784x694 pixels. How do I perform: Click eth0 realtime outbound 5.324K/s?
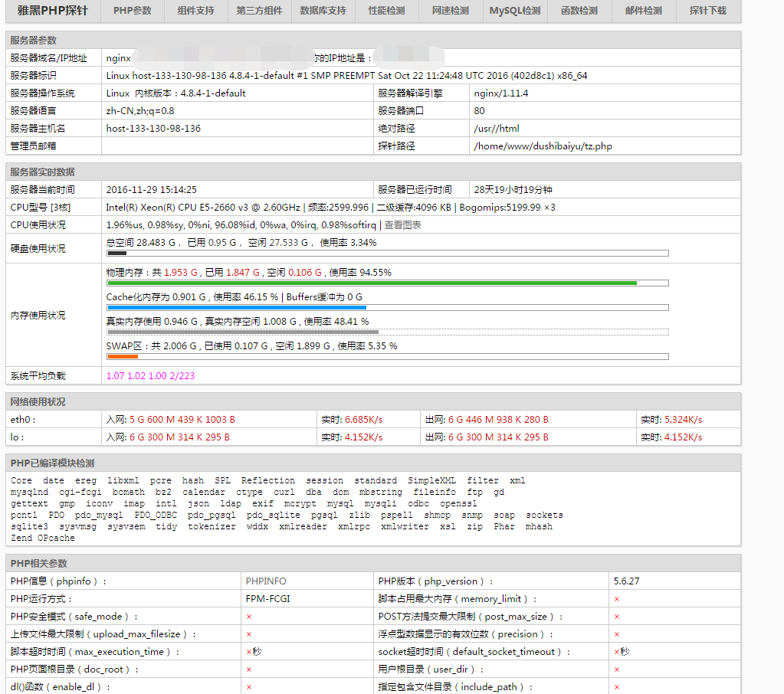tap(683, 420)
